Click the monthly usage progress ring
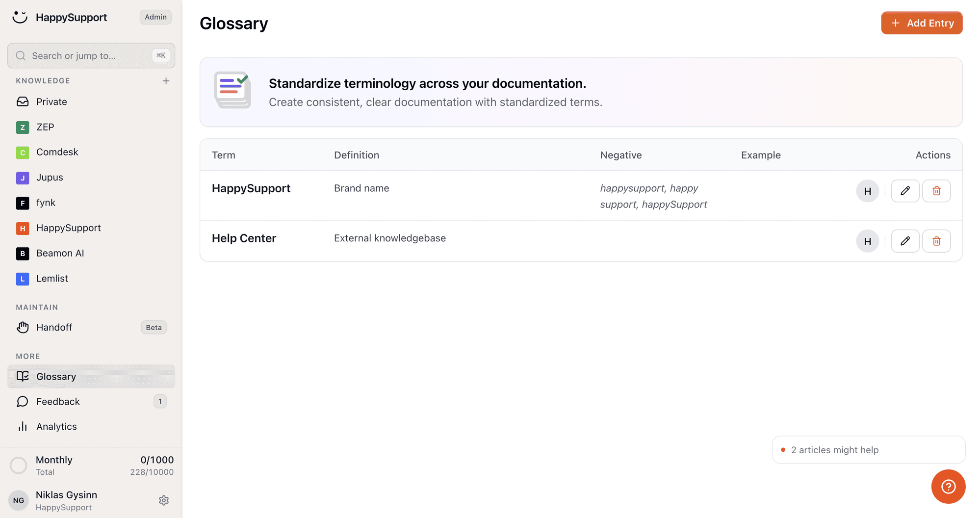Viewport: 980px width, 518px height. [x=19, y=465]
